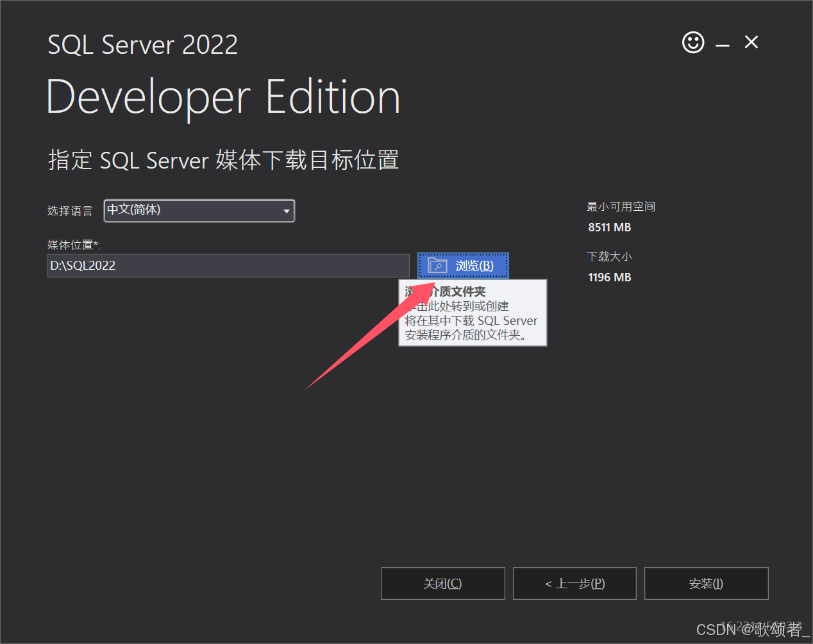
Task: Click the 最小可用空间 label
Action: point(621,206)
